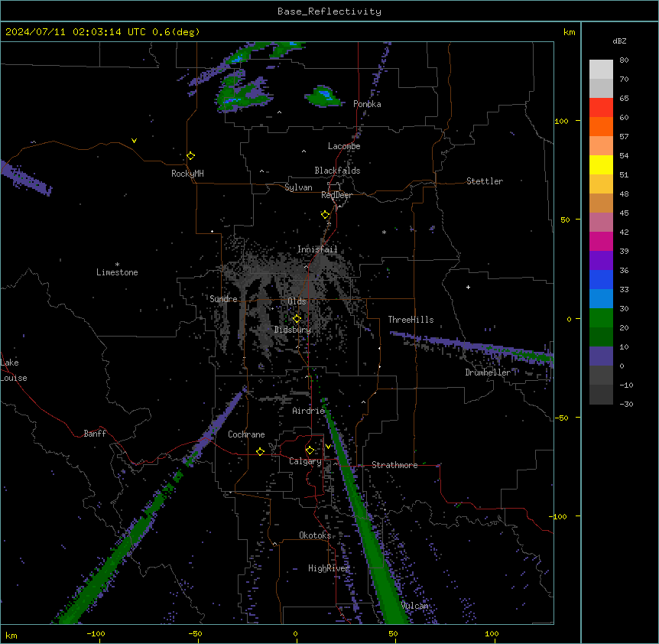Click the km unit label at the bottom left
Image resolution: width=659 pixels, height=644 pixels.
click(11, 636)
